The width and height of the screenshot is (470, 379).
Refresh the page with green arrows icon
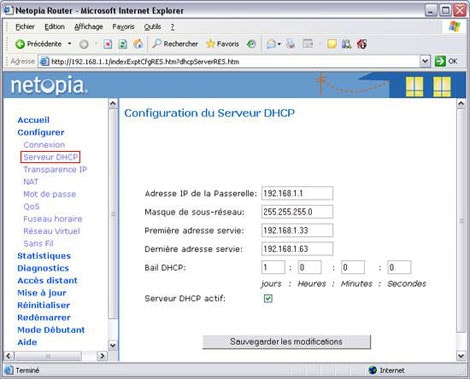click(x=123, y=44)
